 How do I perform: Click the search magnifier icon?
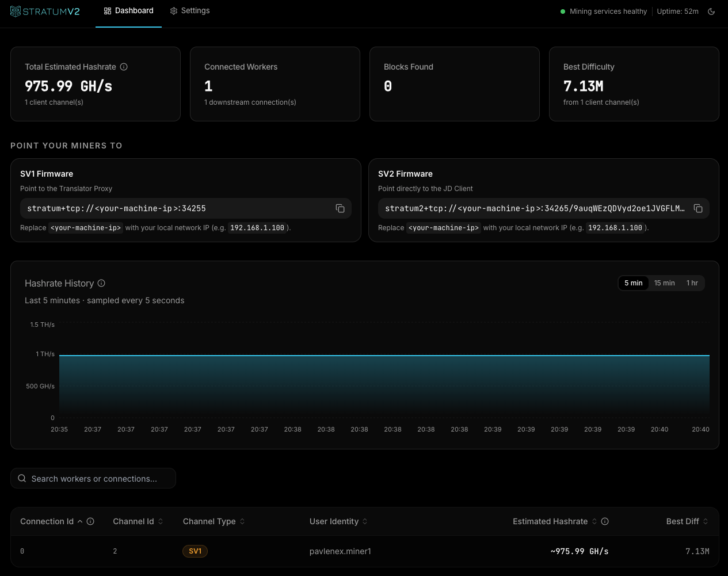click(x=22, y=478)
